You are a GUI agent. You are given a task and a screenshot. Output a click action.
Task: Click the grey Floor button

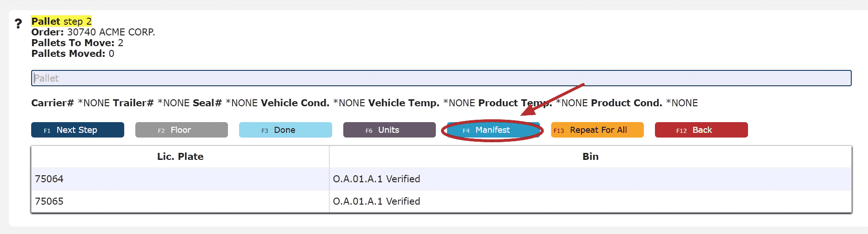(x=181, y=130)
